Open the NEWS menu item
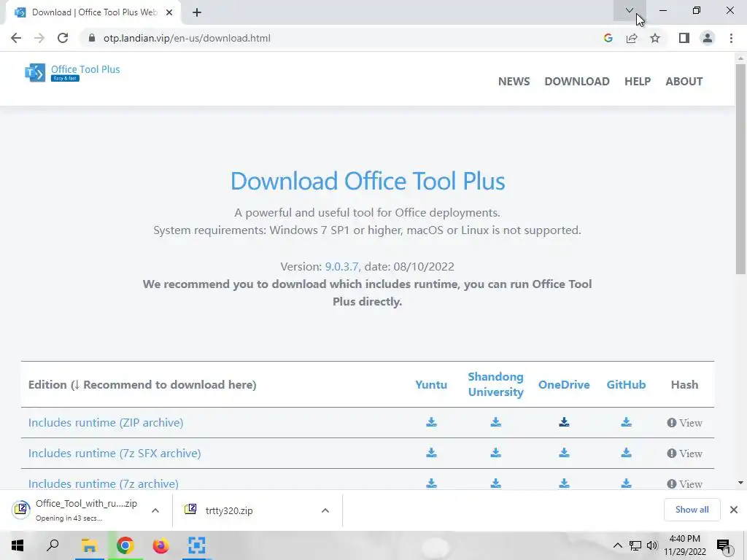Screen dimensions: 747x560 pyautogui.click(x=514, y=82)
